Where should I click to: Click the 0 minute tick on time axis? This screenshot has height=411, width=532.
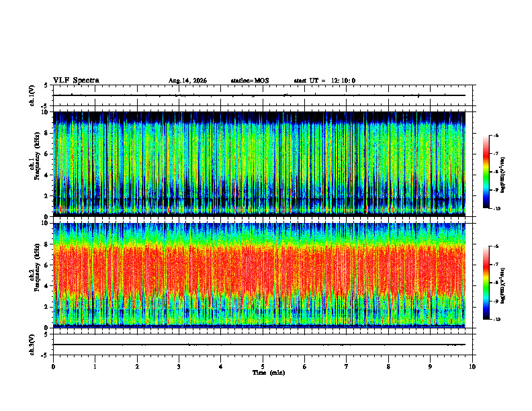coord(53,367)
